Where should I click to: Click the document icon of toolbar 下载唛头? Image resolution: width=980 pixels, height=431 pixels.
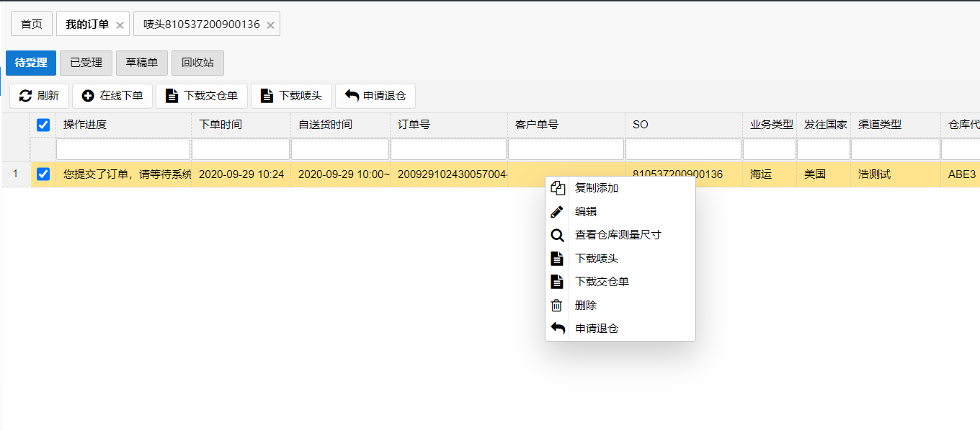coord(267,96)
